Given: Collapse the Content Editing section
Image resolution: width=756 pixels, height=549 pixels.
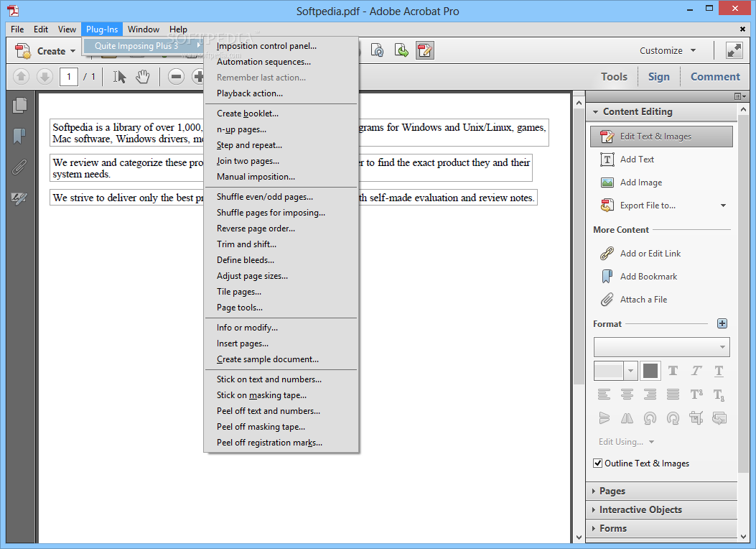Looking at the screenshot, I should (x=595, y=112).
